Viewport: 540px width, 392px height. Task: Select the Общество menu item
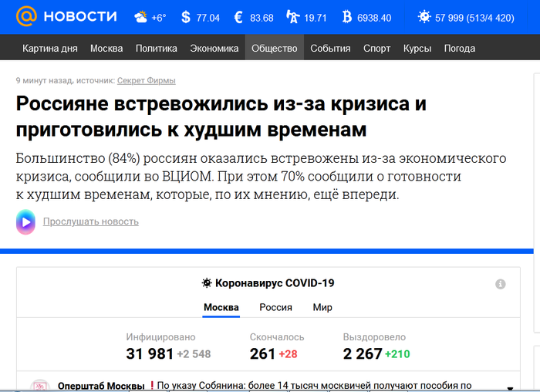[275, 48]
